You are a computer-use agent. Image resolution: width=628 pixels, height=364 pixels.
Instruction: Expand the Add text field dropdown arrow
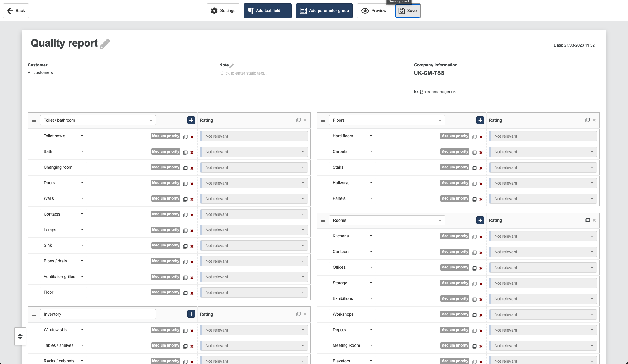(x=288, y=11)
